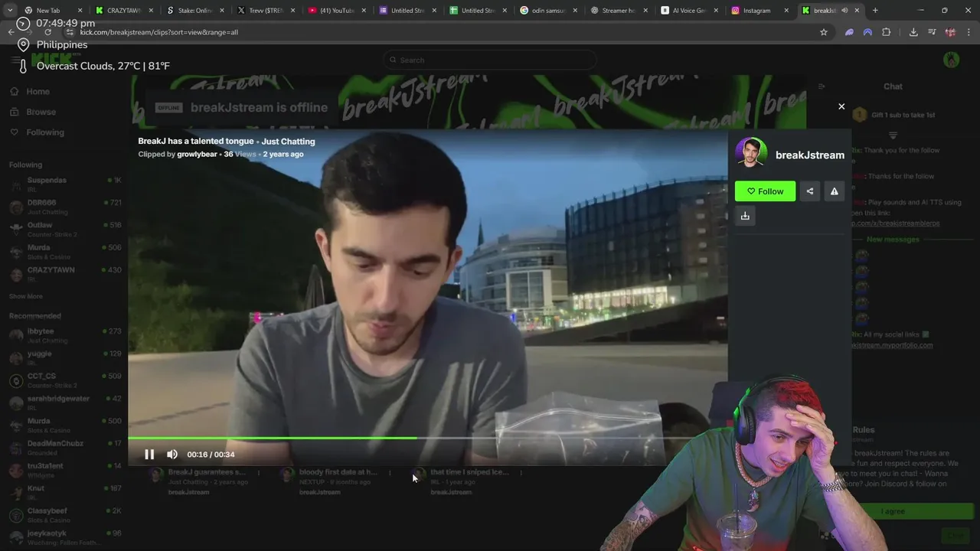Open the browser Extensions puzzle icon
980x551 pixels.
887,32
